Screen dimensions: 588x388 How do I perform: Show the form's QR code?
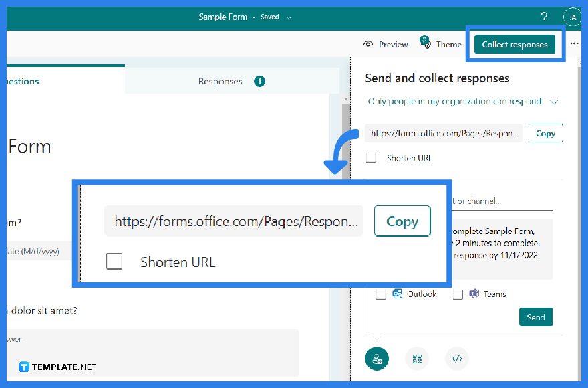tap(416, 359)
